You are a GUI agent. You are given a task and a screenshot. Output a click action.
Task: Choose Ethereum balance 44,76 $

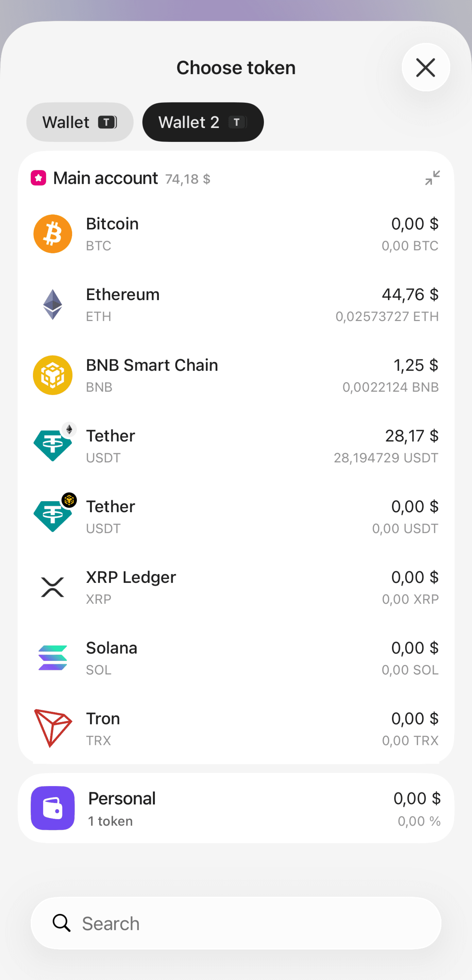pyautogui.click(x=410, y=294)
